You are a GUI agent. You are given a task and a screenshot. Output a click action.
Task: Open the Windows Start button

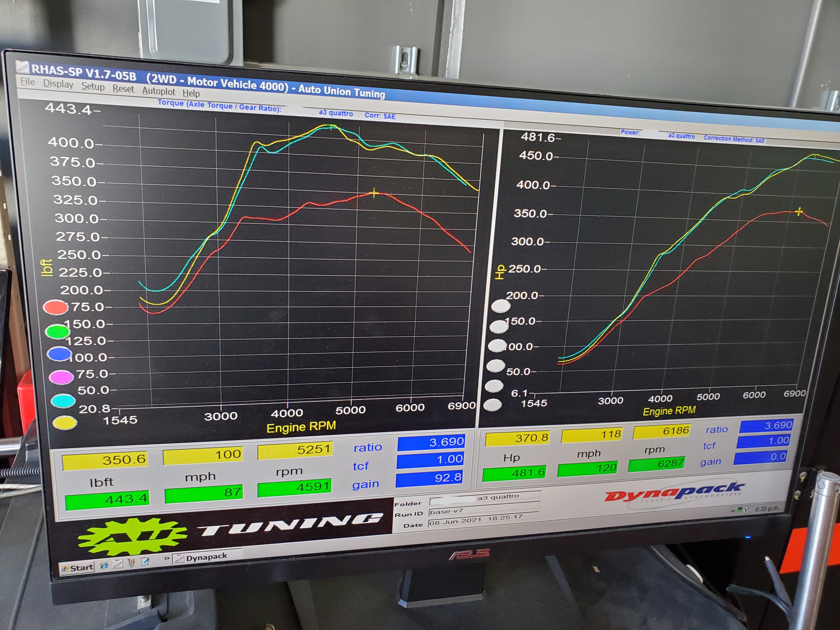coord(77,568)
